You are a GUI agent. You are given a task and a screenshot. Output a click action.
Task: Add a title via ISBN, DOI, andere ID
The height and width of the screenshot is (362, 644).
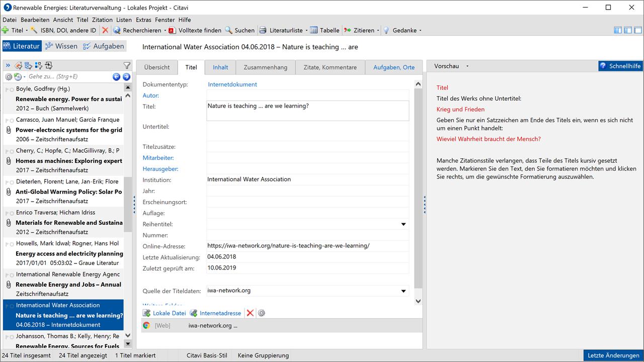click(63, 30)
